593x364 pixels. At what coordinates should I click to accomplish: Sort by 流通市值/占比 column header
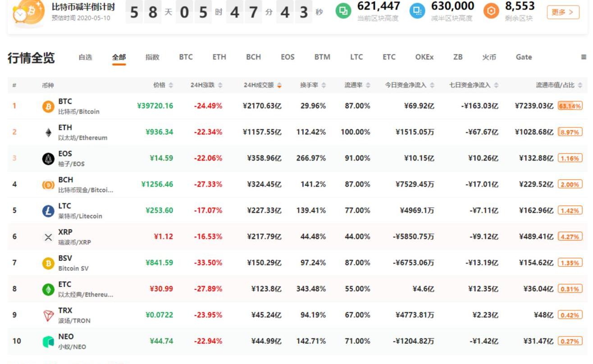click(x=558, y=85)
